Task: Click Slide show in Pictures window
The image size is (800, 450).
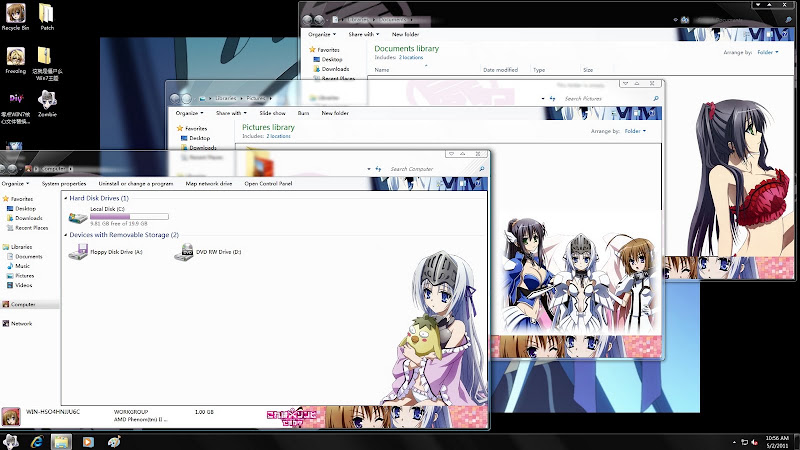Action: 272,113
